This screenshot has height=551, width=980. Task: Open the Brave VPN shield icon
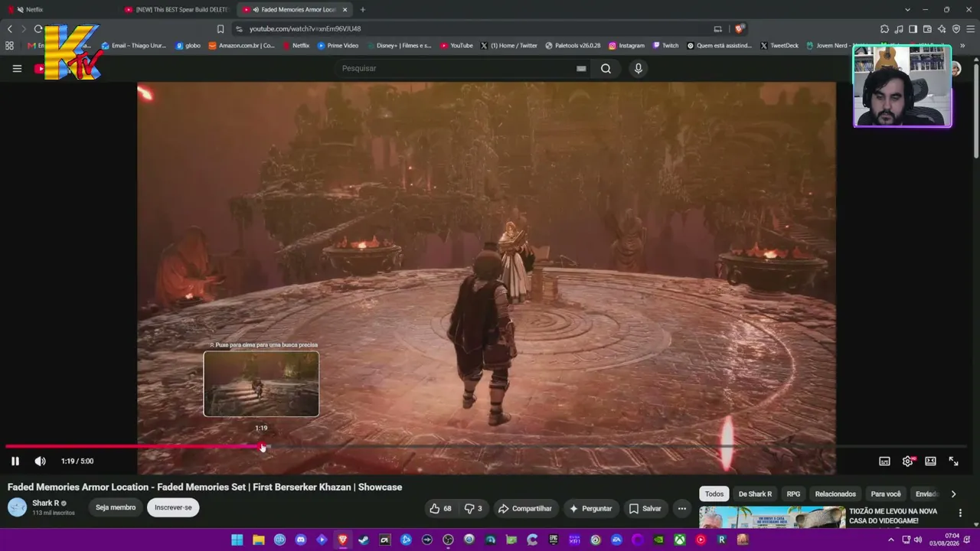pos(956,29)
